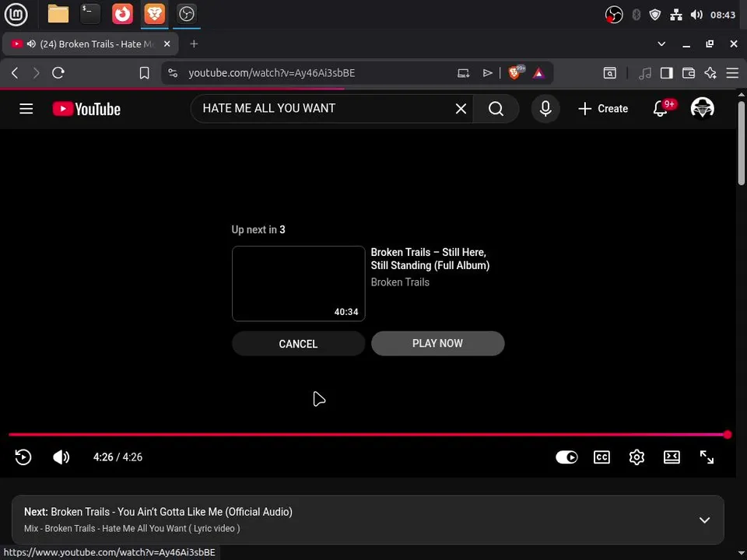Viewport: 747px width, 560px height.
Task: Go to YouTube home via logo
Action: pos(86,109)
